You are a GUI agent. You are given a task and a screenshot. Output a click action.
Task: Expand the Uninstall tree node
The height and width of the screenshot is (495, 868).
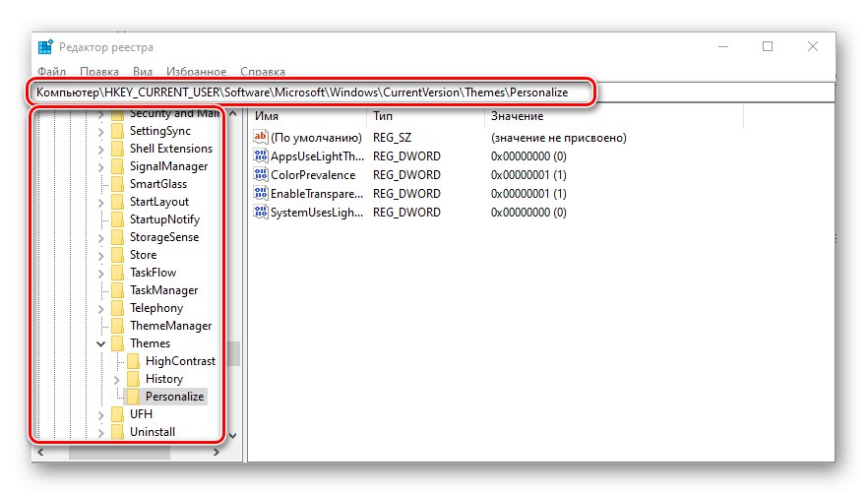click(x=100, y=433)
